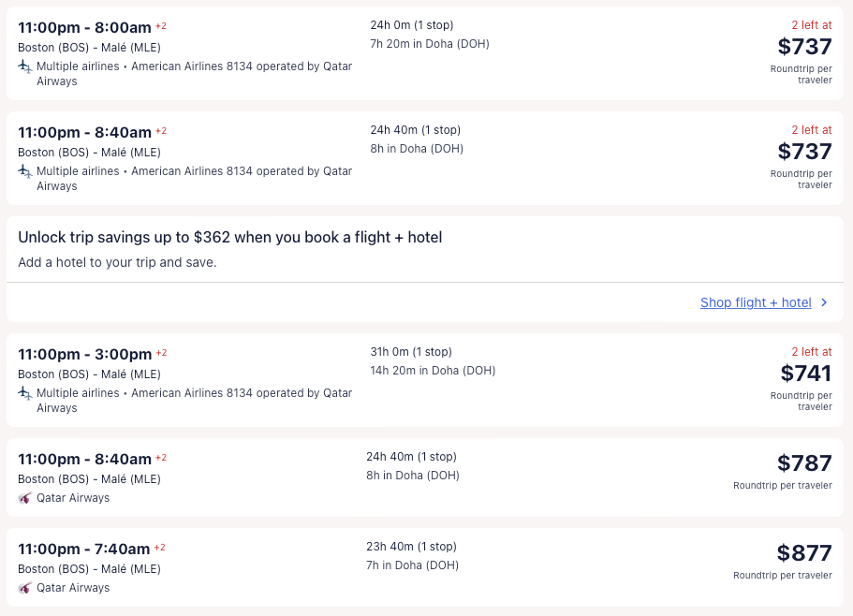Screen dimensions: 853x616
Task: Click the Qatar Airways logo on the $877 flight
Action: (x=25, y=588)
